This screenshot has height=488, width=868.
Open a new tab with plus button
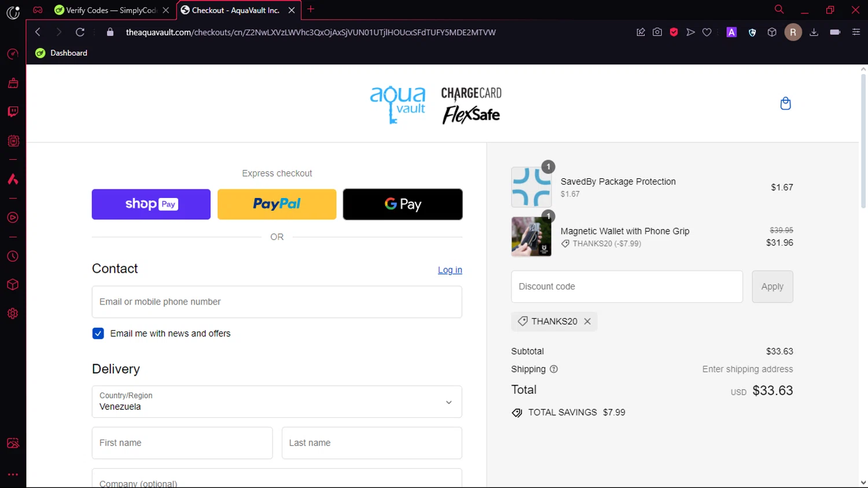311,9
